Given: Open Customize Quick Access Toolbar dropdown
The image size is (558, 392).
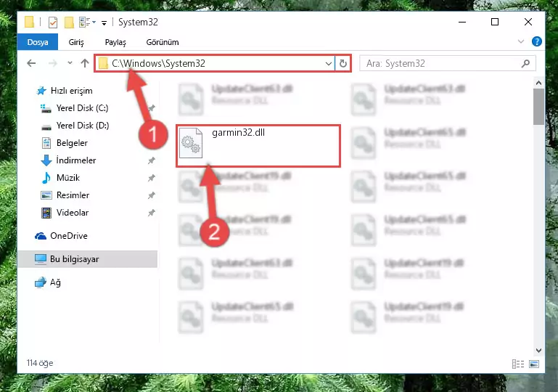Looking at the screenshot, I should coord(104,23).
